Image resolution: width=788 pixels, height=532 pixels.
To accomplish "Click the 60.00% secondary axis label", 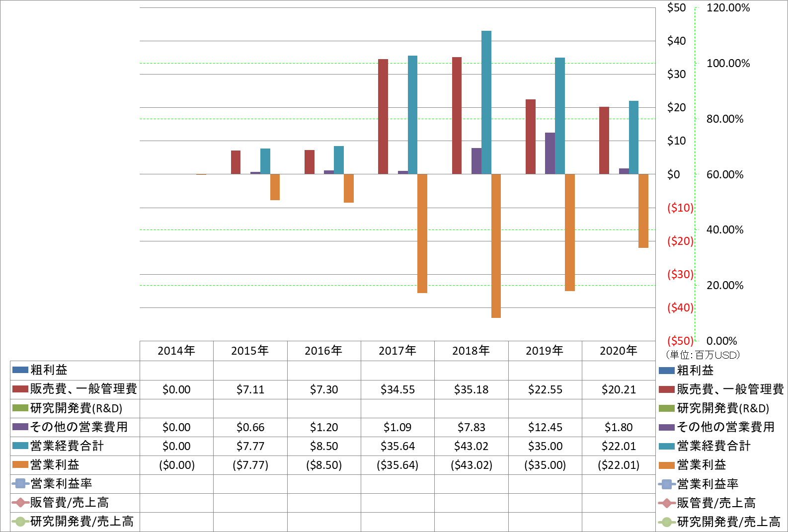I will click(725, 174).
